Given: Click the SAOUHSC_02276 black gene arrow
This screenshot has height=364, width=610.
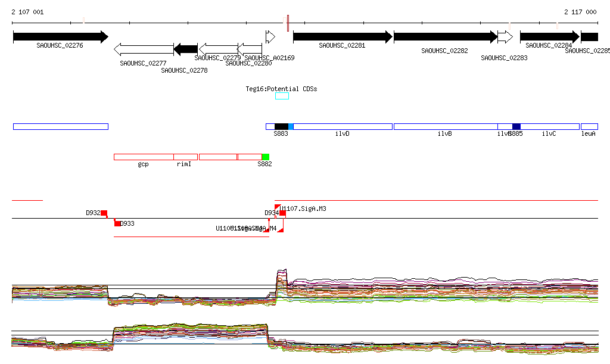Looking at the screenshot, I should click(60, 37).
